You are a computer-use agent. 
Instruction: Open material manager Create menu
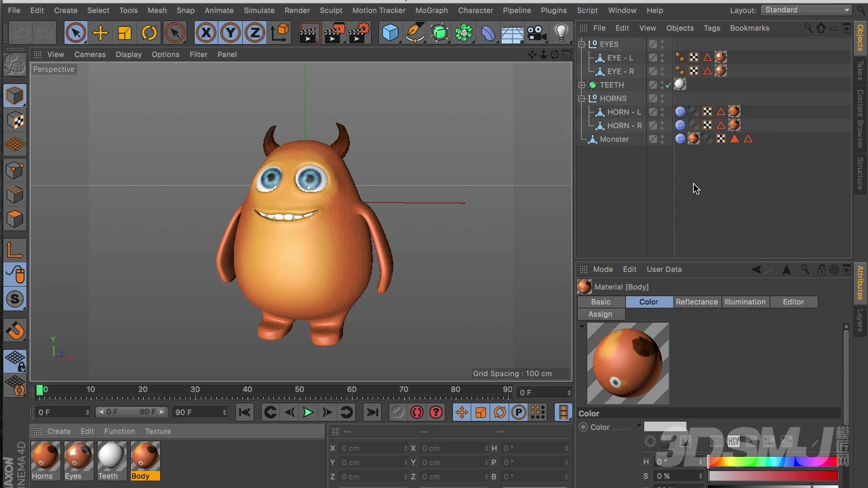coord(59,431)
